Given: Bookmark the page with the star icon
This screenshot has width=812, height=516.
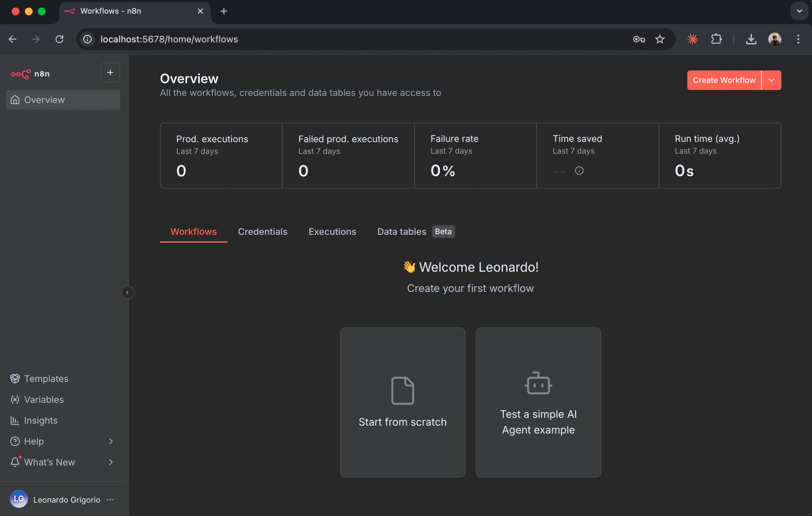Looking at the screenshot, I should click(660, 39).
